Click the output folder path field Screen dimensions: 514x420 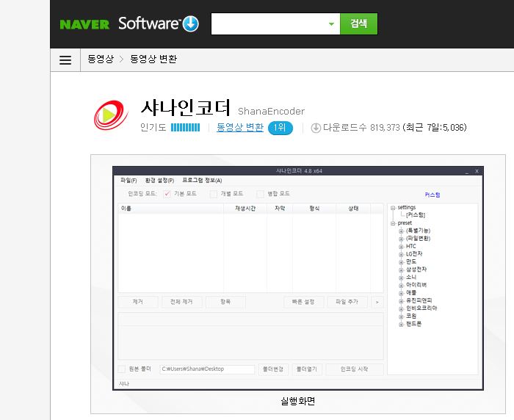207,369
